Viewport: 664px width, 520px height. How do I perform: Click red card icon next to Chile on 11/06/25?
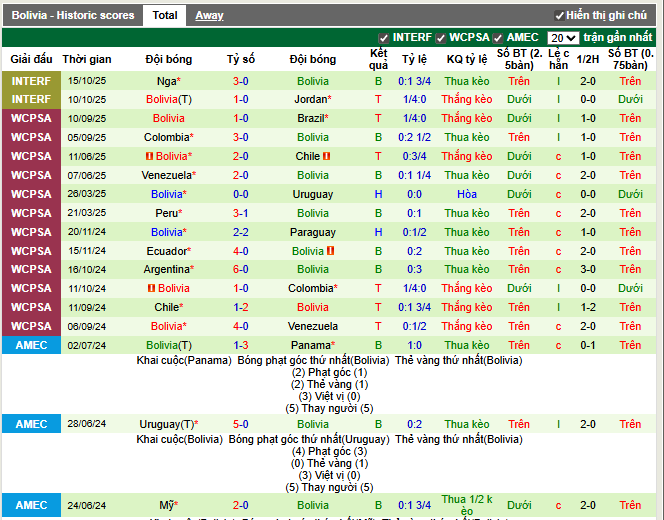point(326,156)
